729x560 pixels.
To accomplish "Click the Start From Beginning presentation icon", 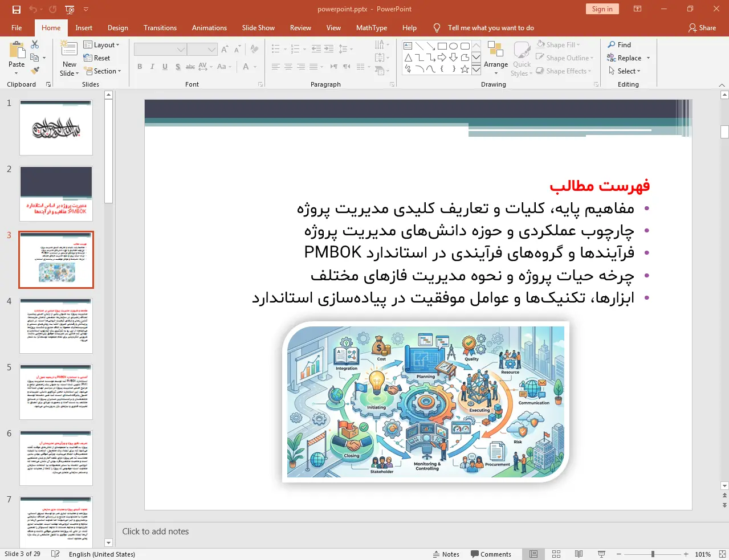I will tap(70, 9).
